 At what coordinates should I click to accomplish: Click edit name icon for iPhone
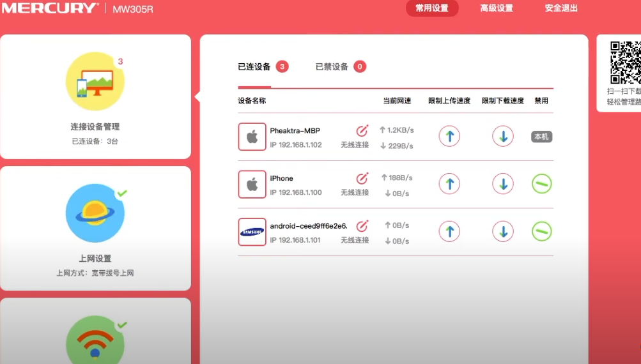point(362,178)
